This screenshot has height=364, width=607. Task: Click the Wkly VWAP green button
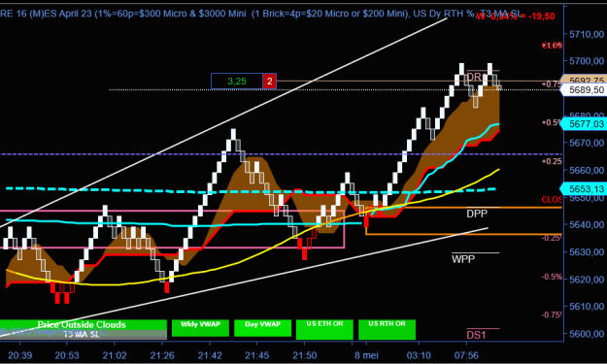pos(200,328)
